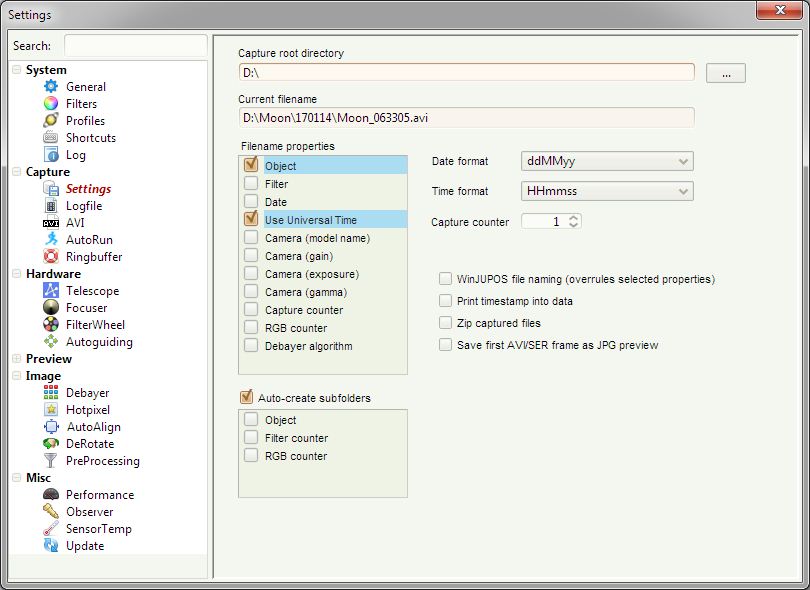810x590 pixels.
Task: Open the Logfile icon
Action: coord(51,206)
